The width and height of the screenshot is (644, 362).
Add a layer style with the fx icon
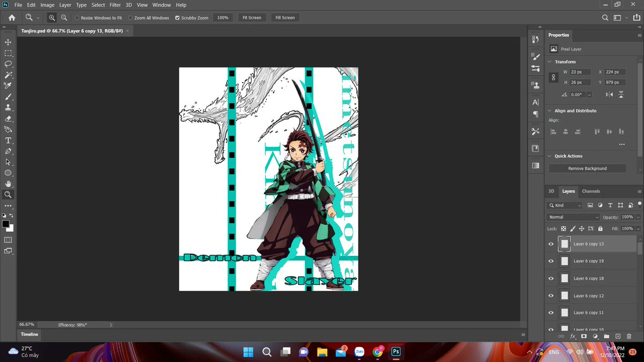pyautogui.click(x=572, y=336)
